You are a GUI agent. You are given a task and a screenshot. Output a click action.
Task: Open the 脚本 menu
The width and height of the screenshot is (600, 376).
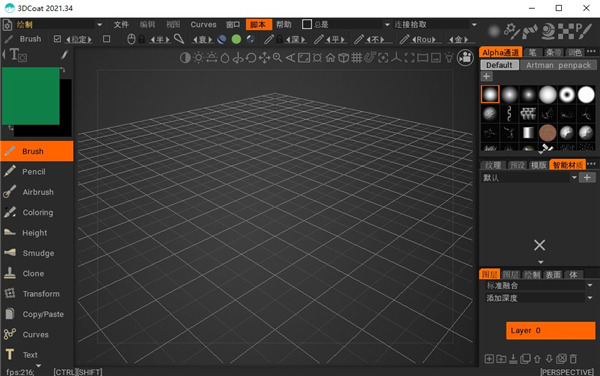click(259, 24)
